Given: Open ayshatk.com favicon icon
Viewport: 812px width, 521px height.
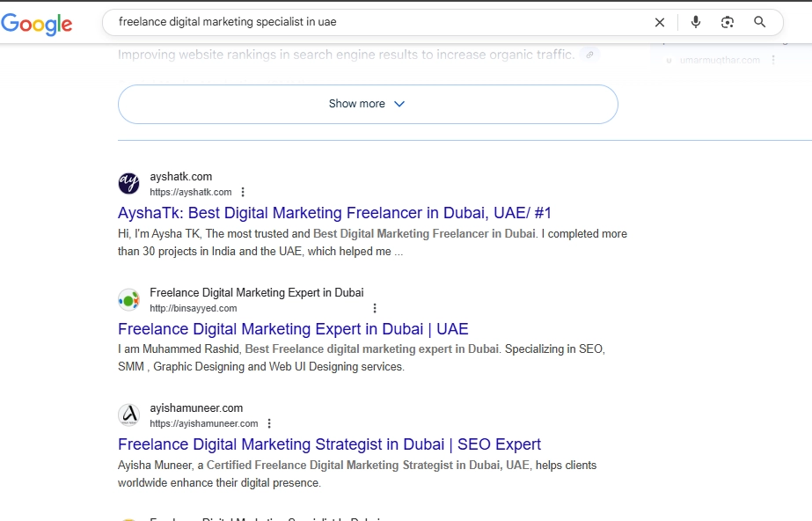Looking at the screenshot, I should 128,183.
